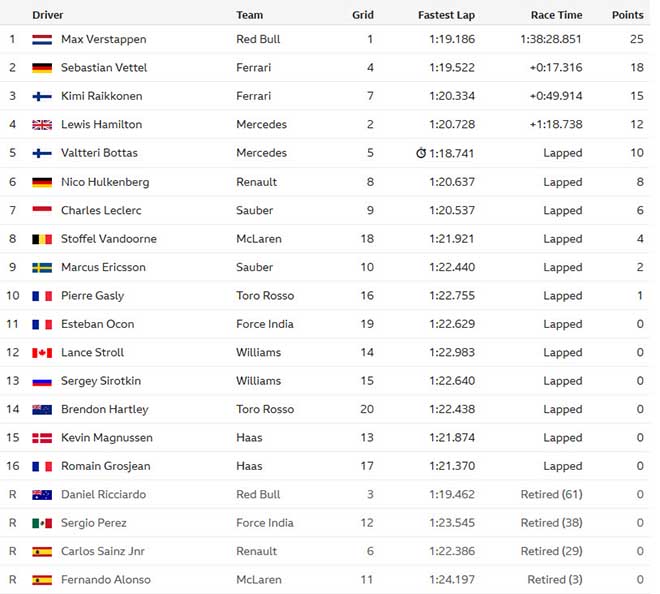Click the Canadian flag beside Lance Stroll
The image size is (660, 594).
[42, 353]
